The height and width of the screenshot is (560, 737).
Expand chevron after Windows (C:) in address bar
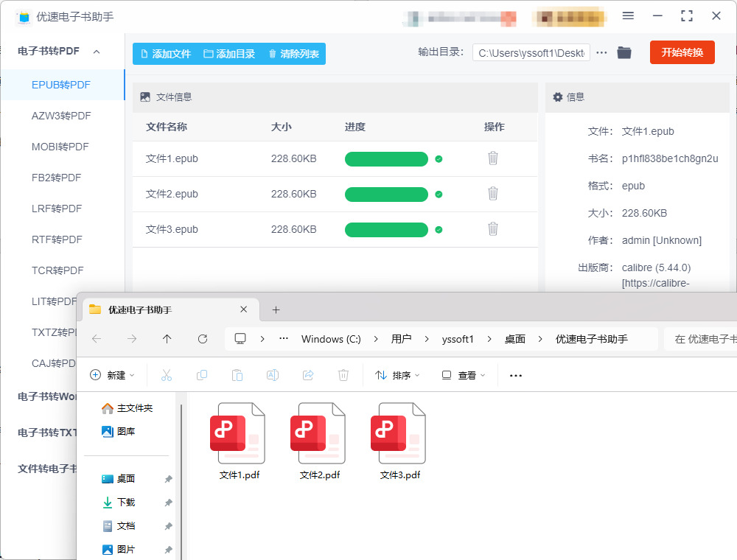(376, 339)
